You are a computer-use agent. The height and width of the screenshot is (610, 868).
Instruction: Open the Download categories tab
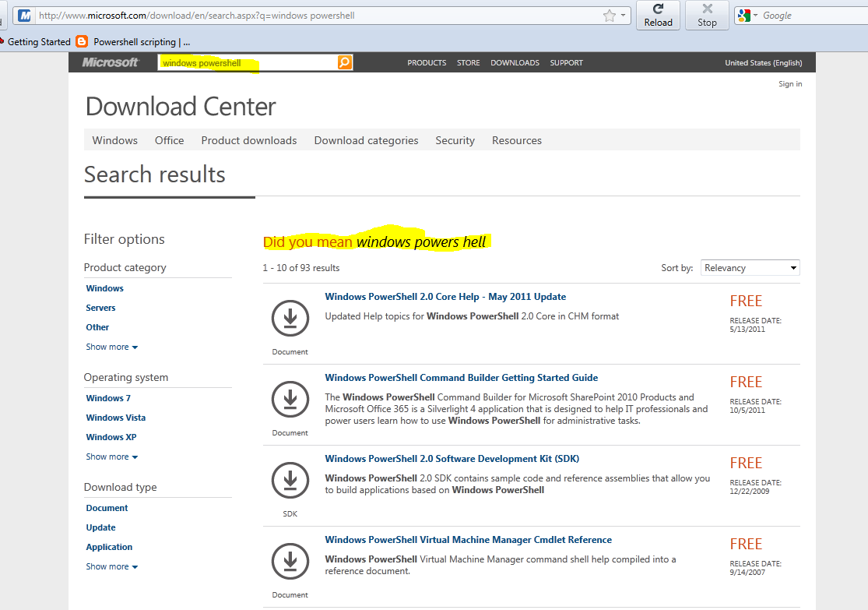click(366, 140)
